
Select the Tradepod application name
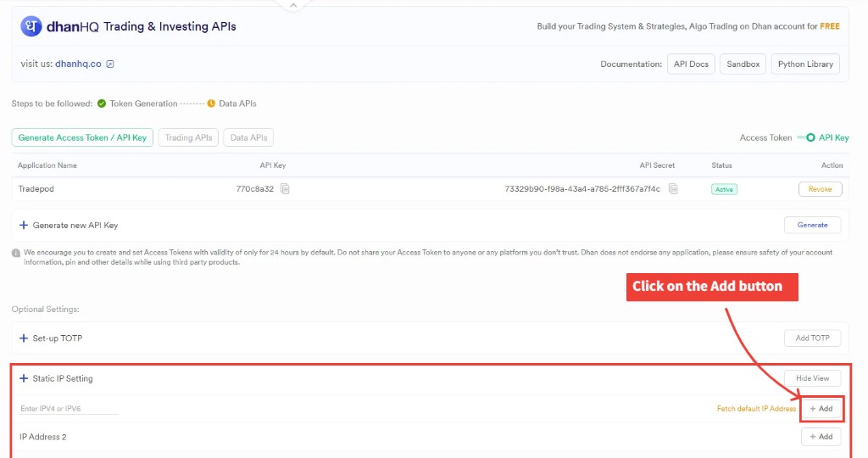click(x=36, y=189)
